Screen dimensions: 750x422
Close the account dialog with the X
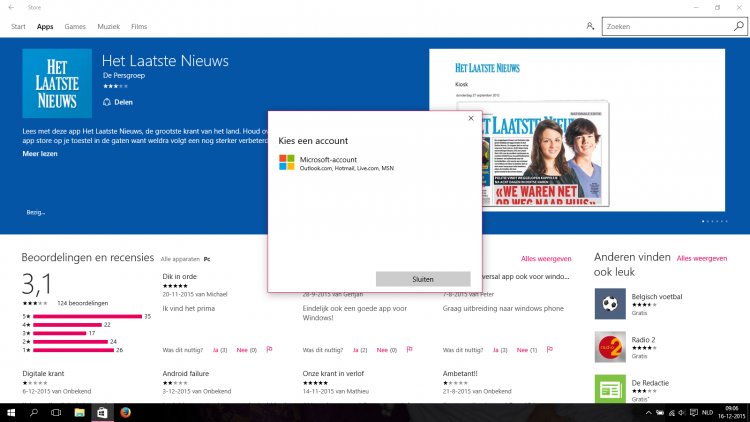pos(471,118)
